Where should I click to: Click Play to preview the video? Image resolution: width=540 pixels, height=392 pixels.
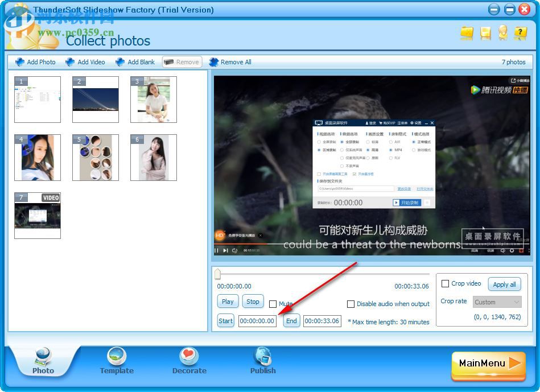coord(227,301)
